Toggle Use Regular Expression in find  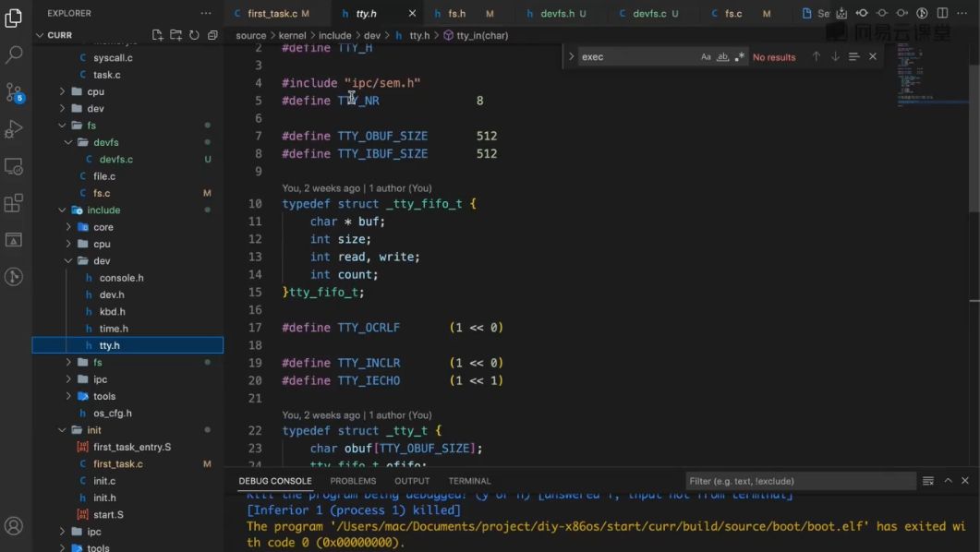tap(739, 57)
